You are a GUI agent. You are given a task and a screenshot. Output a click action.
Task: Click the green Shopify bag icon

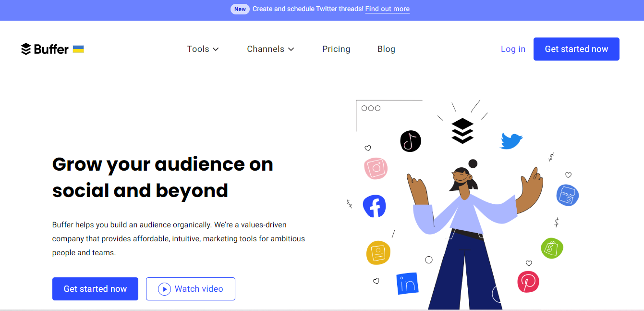point(552,248)
